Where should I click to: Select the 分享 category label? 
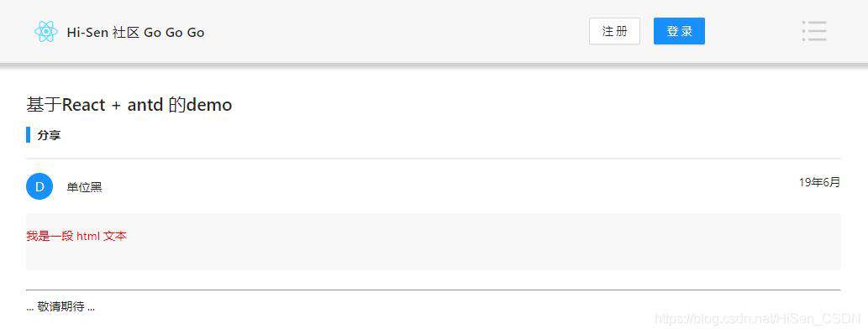click(49, 135)
